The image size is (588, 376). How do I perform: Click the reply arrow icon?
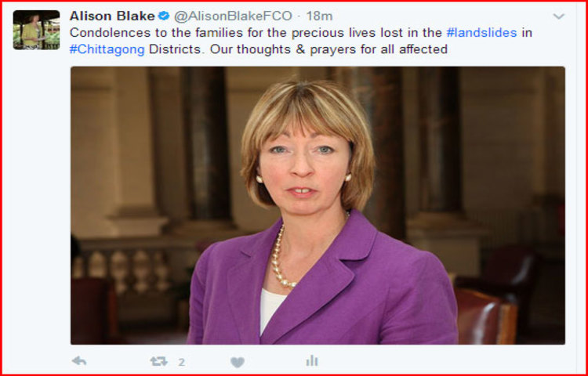(79, 361)
